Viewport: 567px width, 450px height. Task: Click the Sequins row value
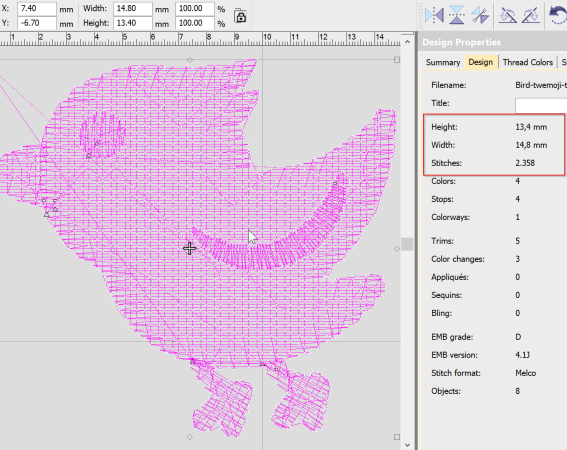point(518,295)
